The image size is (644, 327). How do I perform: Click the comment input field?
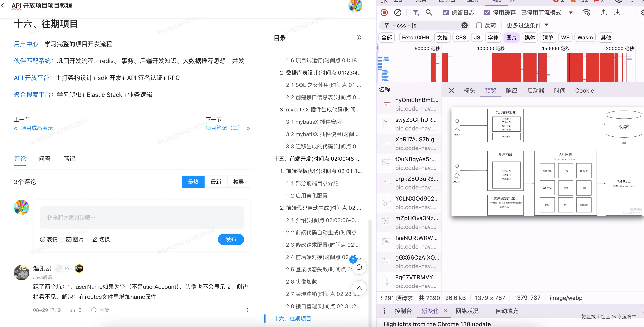click(142, 217)
